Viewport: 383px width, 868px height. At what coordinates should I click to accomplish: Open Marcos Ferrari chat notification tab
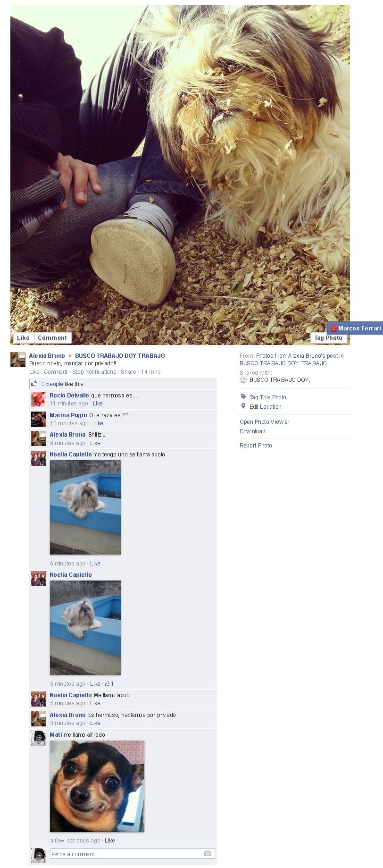click(x=355, y=328)
